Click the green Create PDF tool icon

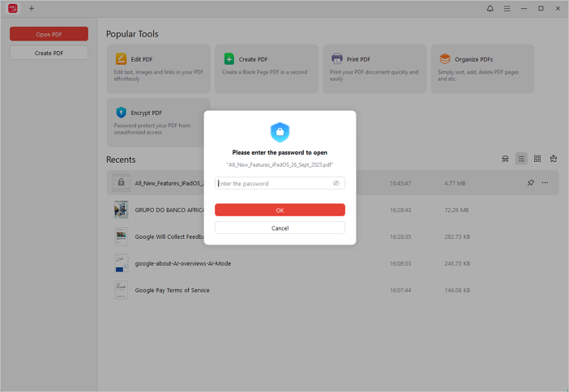coord(229,59)
